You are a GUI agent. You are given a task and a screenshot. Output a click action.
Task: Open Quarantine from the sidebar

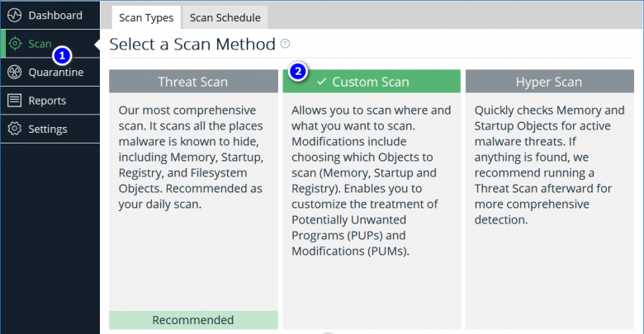55,73
